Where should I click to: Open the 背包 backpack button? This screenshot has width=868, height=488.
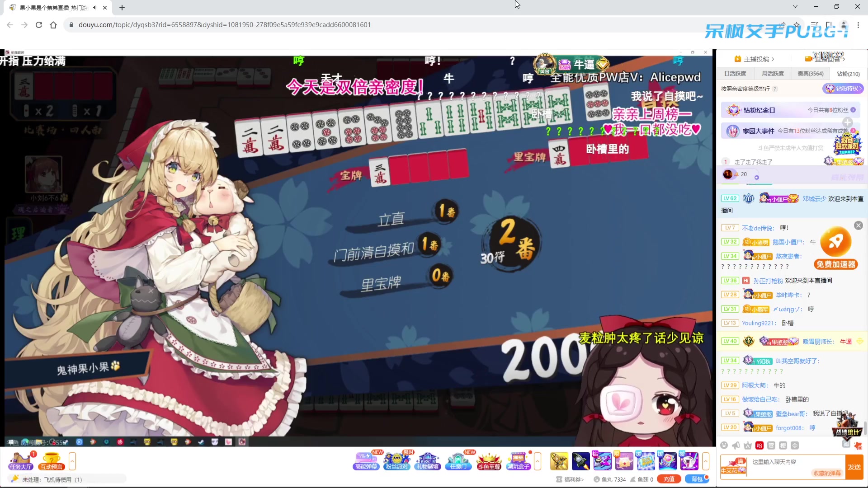click(x=697, y=479)
